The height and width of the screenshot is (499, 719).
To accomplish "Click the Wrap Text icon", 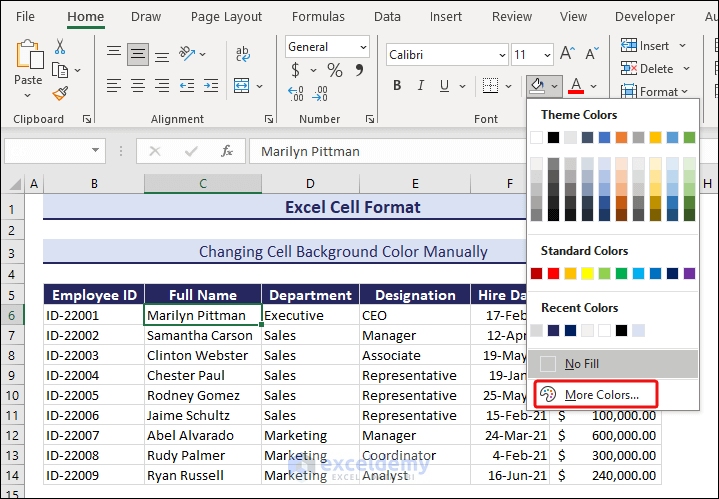I will (243, 55).
